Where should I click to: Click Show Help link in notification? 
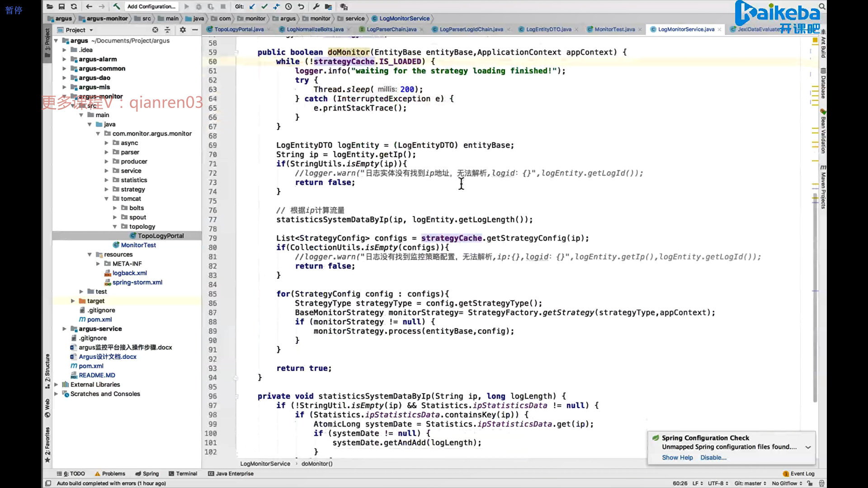pos(677,458)
